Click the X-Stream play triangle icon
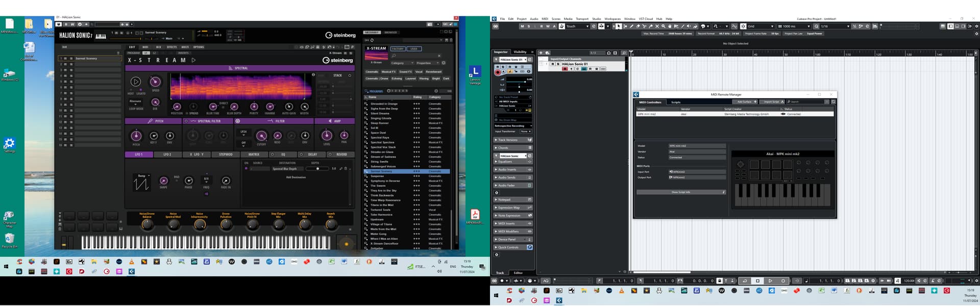 (x=193, y=60)
